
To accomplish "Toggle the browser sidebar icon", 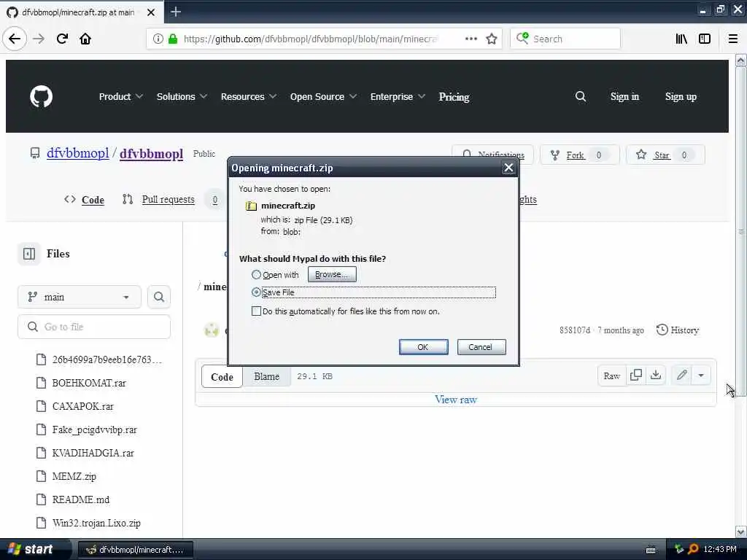I will coord(705,39).
